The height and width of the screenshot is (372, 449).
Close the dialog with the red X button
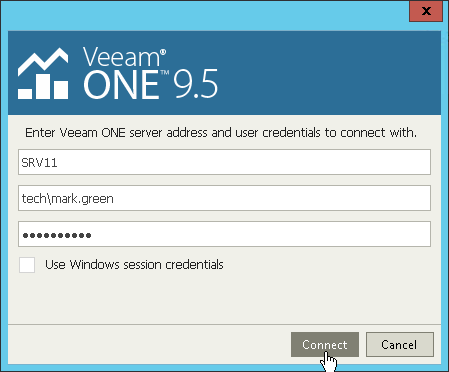click(426, 11)
